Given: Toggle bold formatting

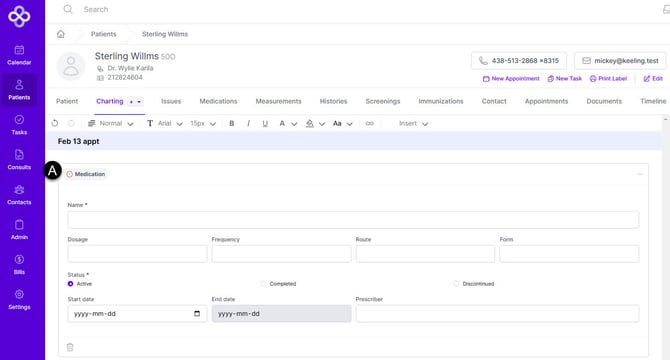Looking at the screenshot, I should [232, 123].
